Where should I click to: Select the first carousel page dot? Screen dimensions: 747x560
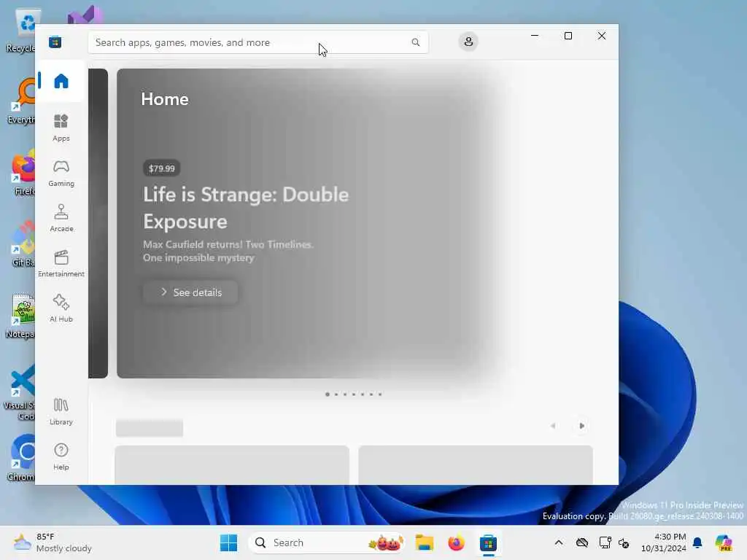(328, 394)
